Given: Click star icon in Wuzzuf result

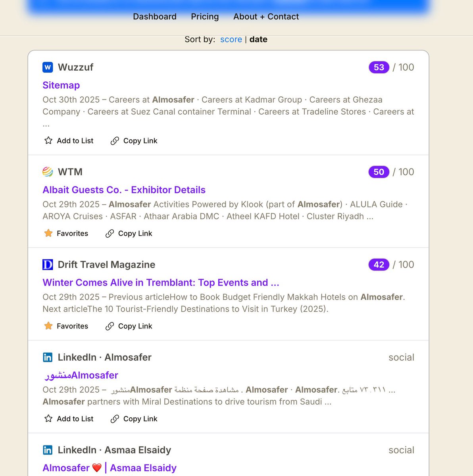Looking at the screenshot, I should 48,140.
